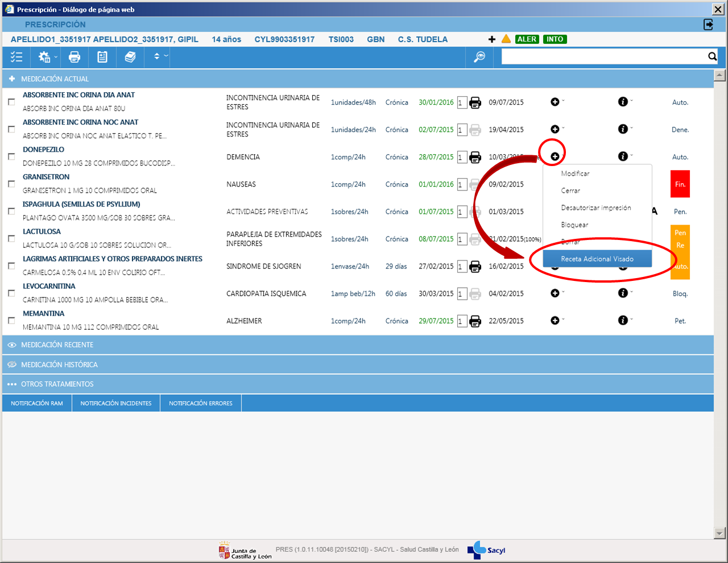
Task: Click the info icon for DONEPEZILO row
Action: point(623,156)
